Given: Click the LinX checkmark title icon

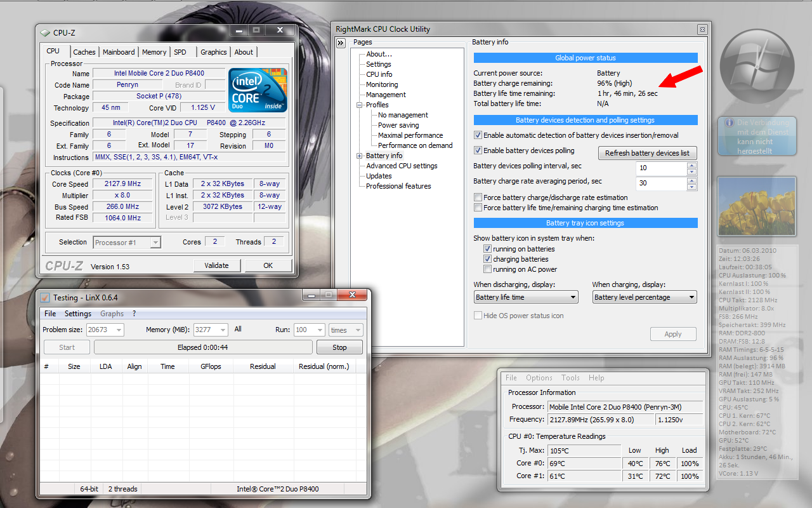Looking at the screenshot, I should click(45, 297).
